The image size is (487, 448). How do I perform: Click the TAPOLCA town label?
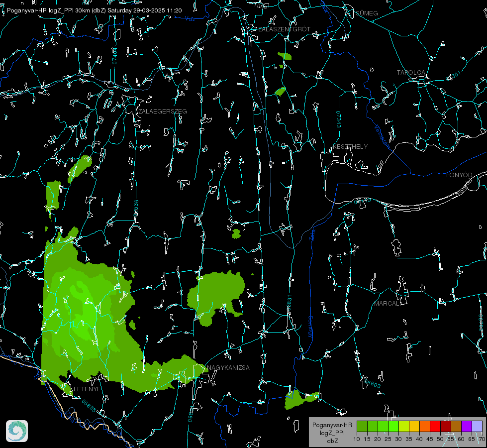click(x=411, y=73)
